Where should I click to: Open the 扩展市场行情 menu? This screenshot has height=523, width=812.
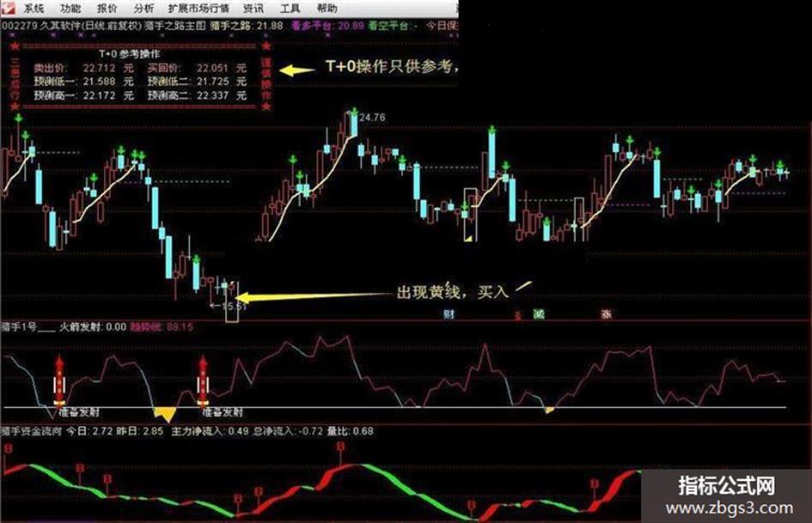(x=198, y=9)
